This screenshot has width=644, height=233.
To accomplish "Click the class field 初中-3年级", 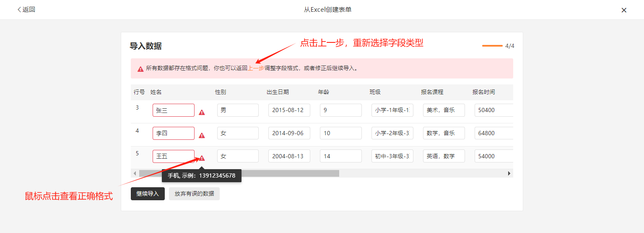I will (392, 156).
